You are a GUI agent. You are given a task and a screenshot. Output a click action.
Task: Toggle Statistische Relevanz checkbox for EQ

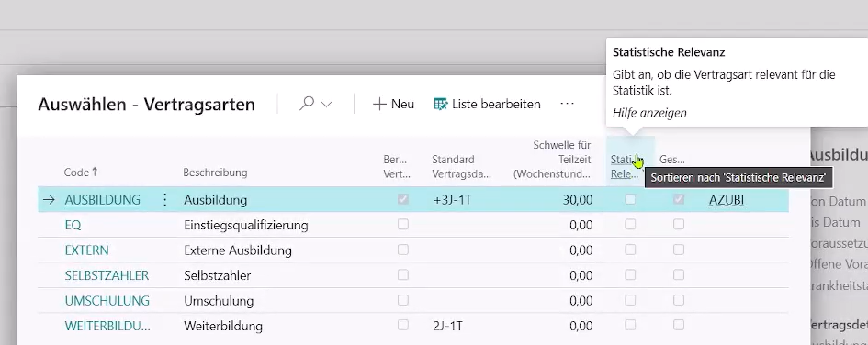(x=630, y=225)
